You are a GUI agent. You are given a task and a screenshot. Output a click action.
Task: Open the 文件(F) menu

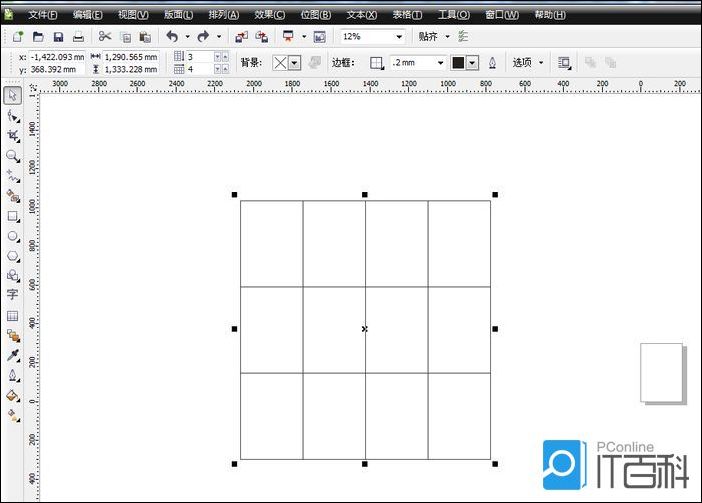pyautogui.click(x=43, y=15)
